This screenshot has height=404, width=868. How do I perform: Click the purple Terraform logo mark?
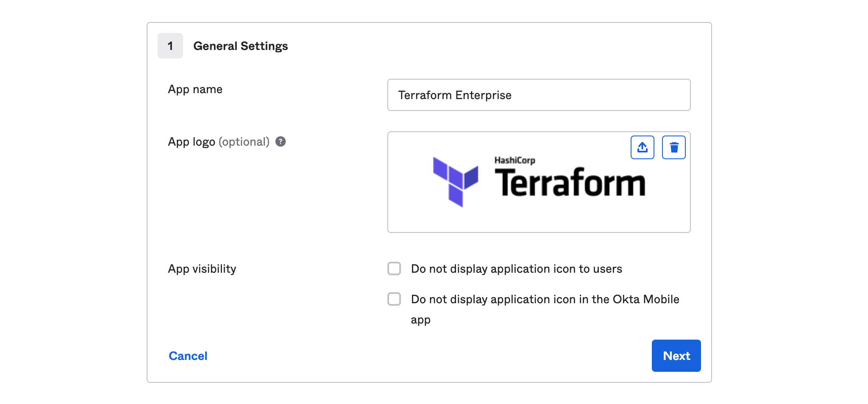pyautogui.click(x=455, y=181)
